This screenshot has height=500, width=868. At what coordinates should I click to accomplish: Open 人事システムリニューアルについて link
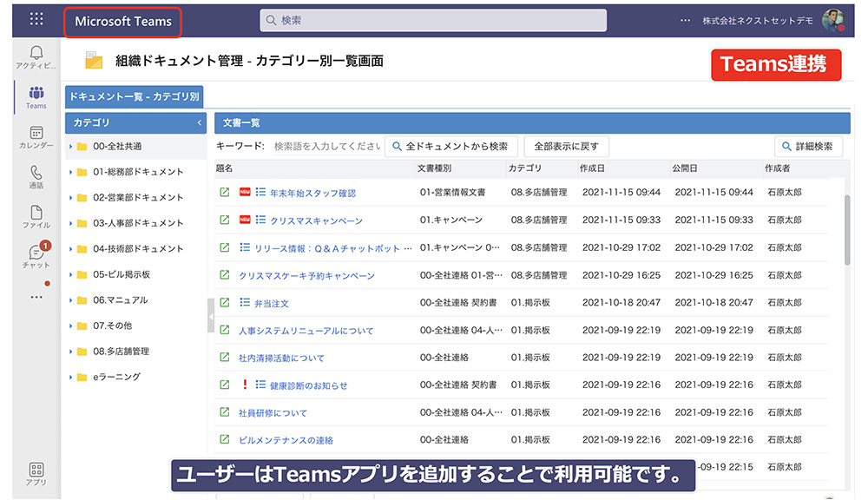[306, 331]
